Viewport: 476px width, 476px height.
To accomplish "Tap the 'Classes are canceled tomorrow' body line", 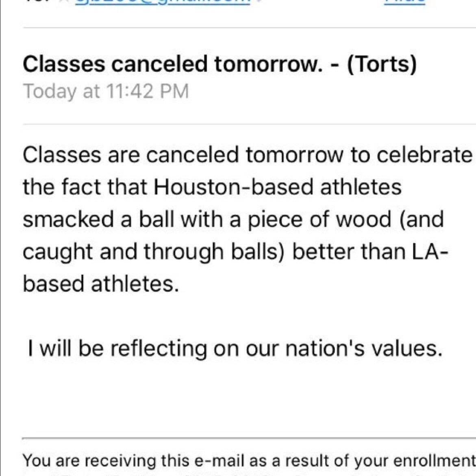I will coord(248,155).
